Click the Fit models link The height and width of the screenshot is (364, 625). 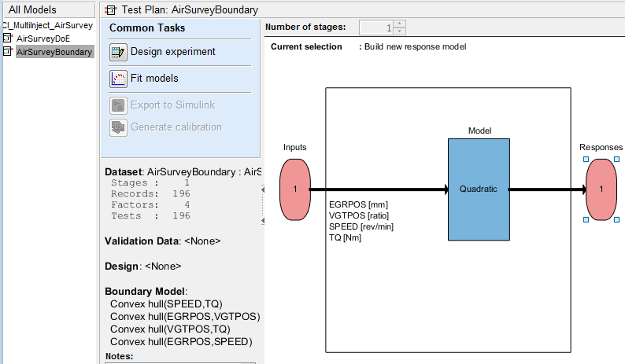(154, 79)
